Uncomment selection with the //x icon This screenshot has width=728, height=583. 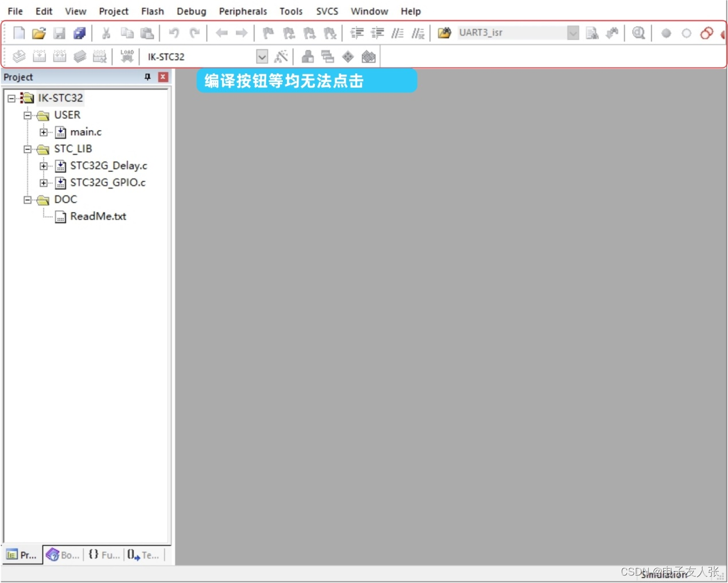pos(418,33)
